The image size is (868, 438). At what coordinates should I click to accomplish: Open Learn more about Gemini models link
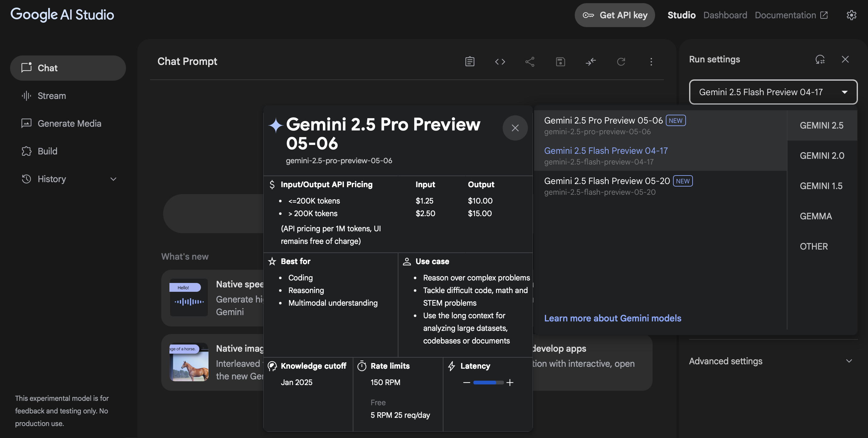pos(612,318)
